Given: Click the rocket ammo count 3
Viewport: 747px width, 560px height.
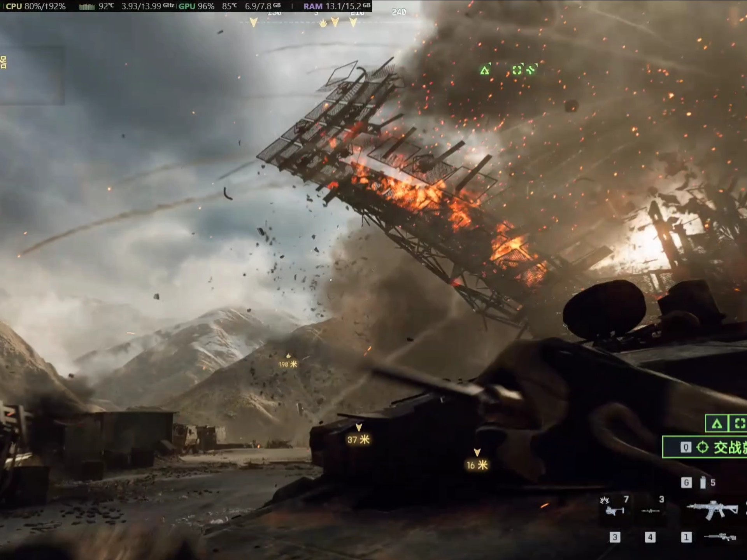Looking at the screenshot, I should point(661,499).
